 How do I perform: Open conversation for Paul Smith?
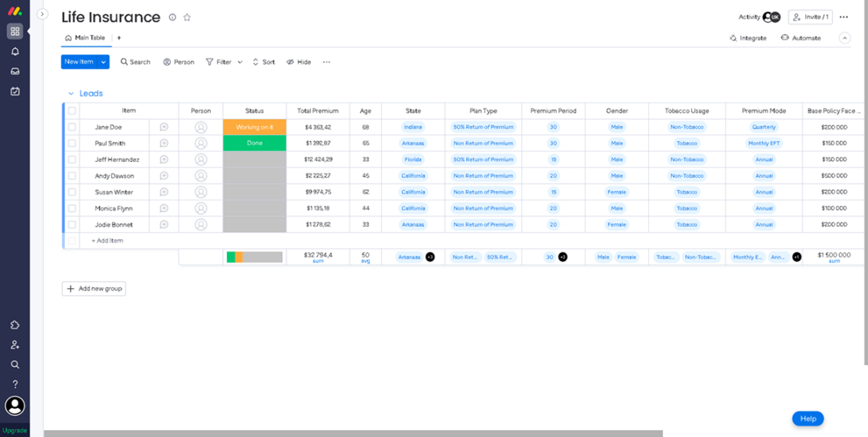tap(164, 143)
